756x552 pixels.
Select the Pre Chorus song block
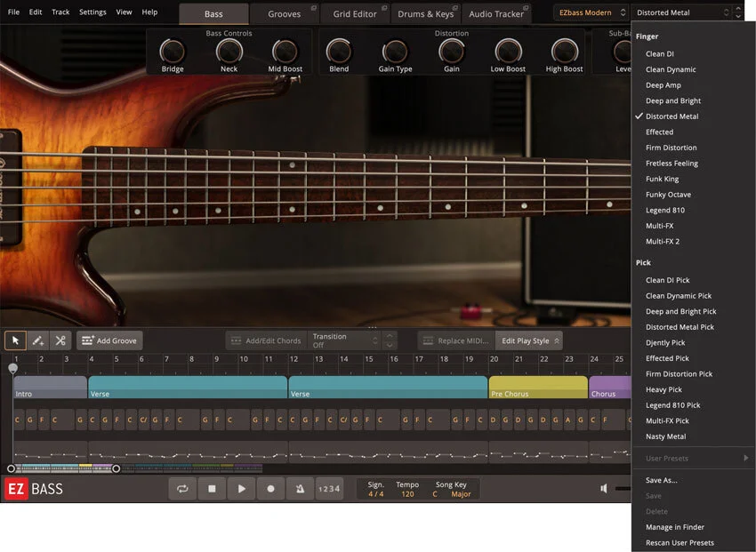(x=538, y=388)
